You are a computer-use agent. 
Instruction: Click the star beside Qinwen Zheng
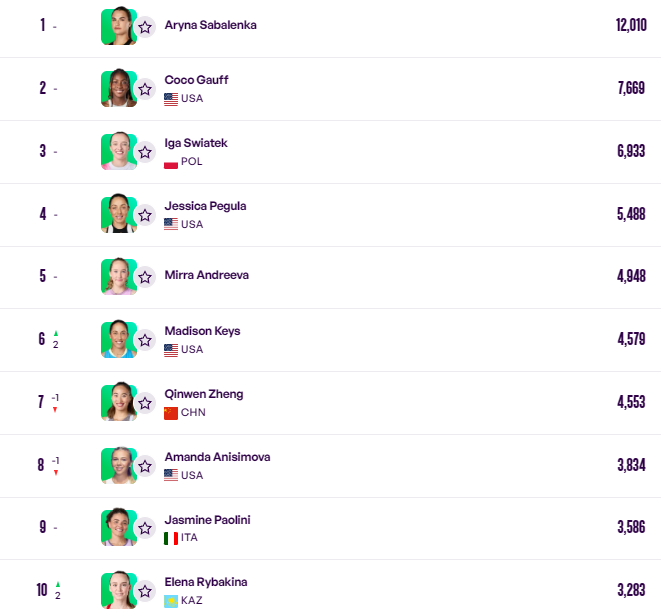coord(145,403)
